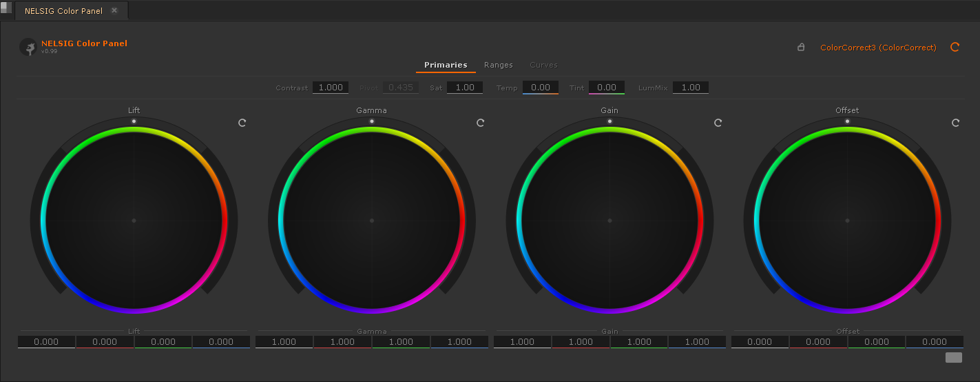Toggle the node lock icon
This screenshot has width=980, height=382.
[x=801, y=48]
